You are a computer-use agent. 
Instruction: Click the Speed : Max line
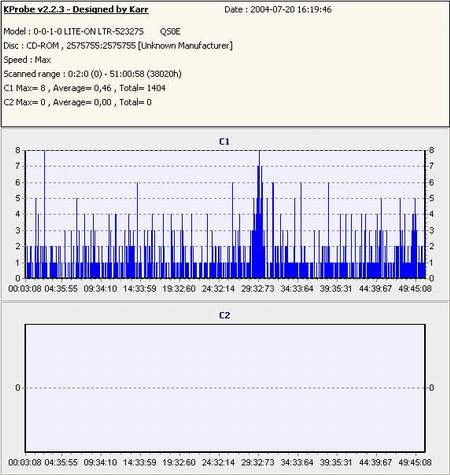(27, 60)
